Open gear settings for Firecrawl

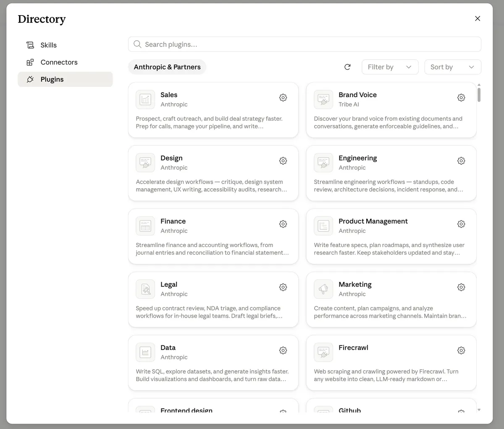(461, 350)
